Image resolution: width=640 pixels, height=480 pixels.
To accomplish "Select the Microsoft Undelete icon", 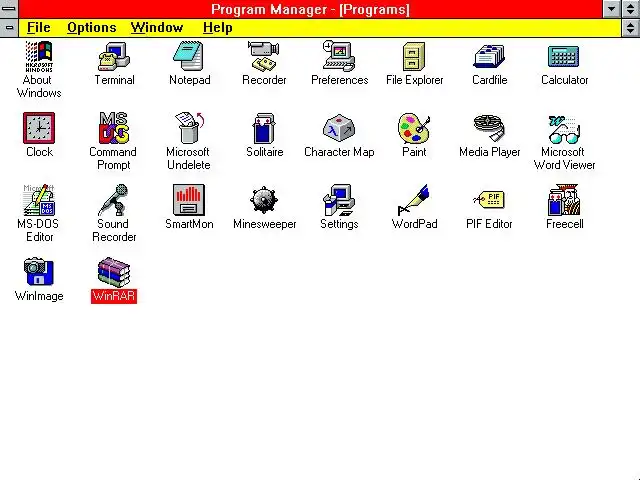I will (189, 128).
